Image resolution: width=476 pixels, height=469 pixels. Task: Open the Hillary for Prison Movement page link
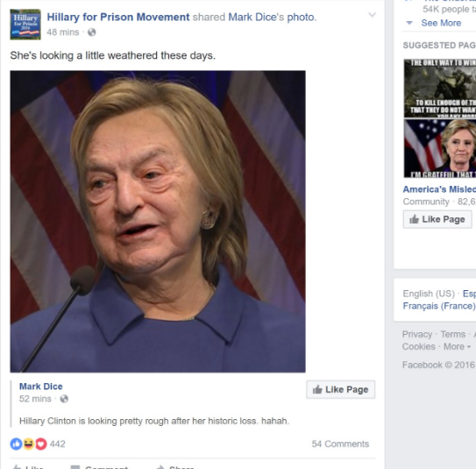(118, 17)
